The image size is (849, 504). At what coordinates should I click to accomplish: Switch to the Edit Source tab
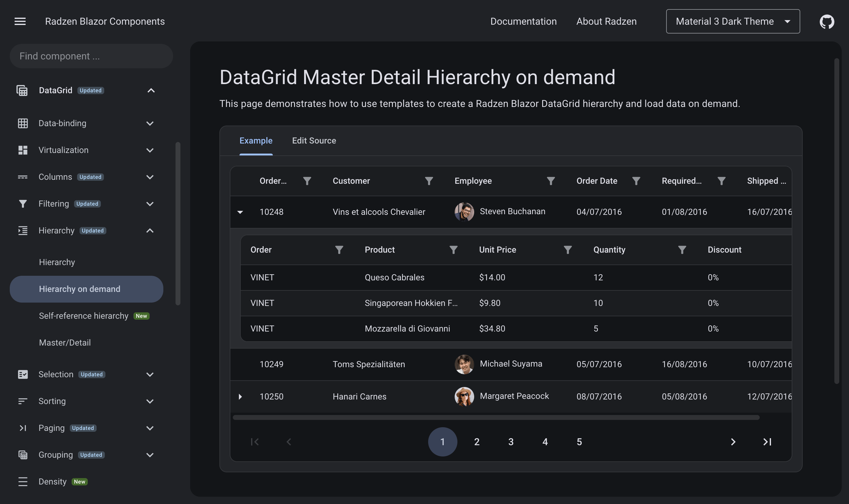click(x=314, y=140)
